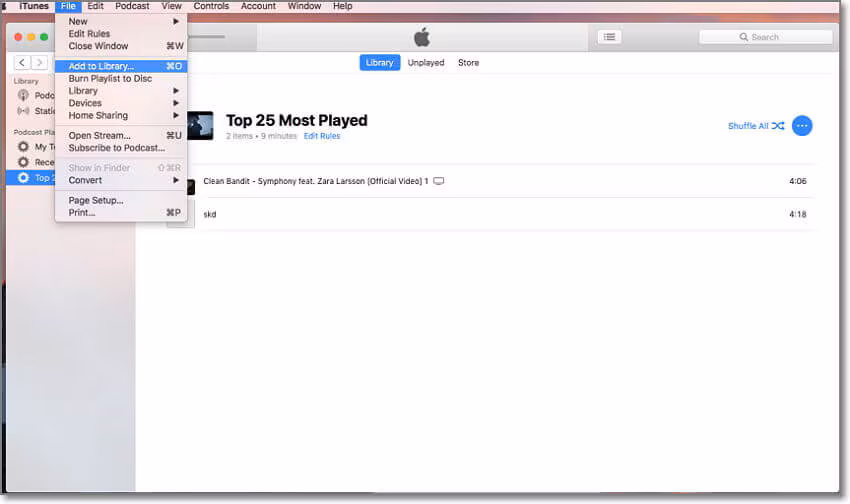
Task: Choose Open Stream menu item
Action: pos(121,135)
